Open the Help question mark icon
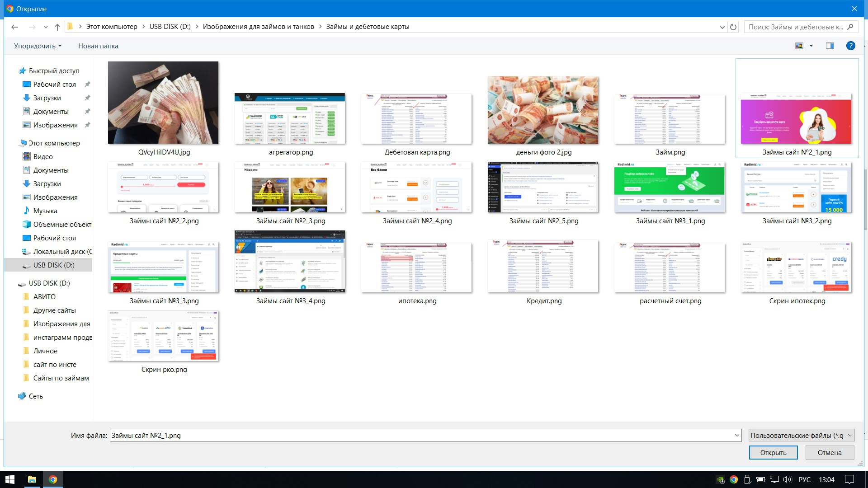This screenshot has width=868, height=488. pos(850,46)
